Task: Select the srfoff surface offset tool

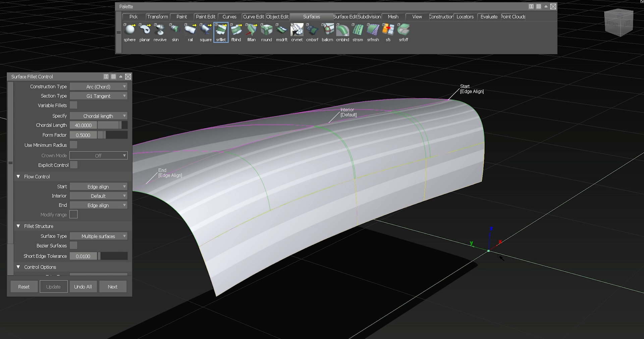Action: pos(403,30)
